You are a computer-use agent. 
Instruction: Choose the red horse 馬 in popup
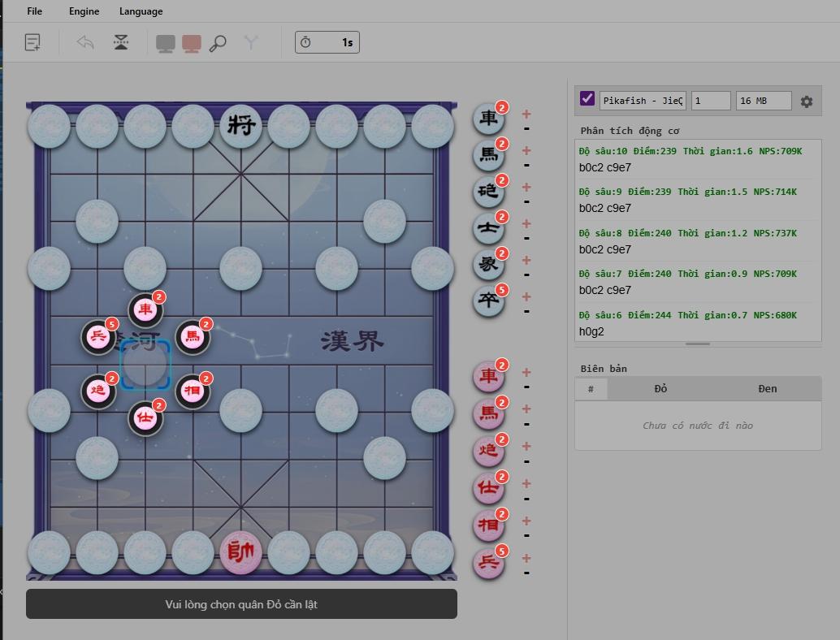click(193, 337)
